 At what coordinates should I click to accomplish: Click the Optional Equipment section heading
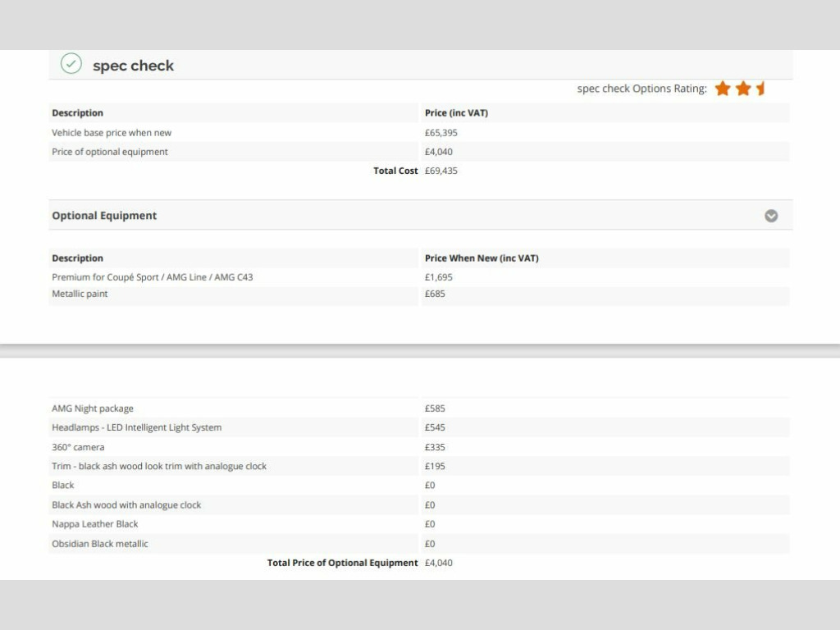[x=104, y=216]
